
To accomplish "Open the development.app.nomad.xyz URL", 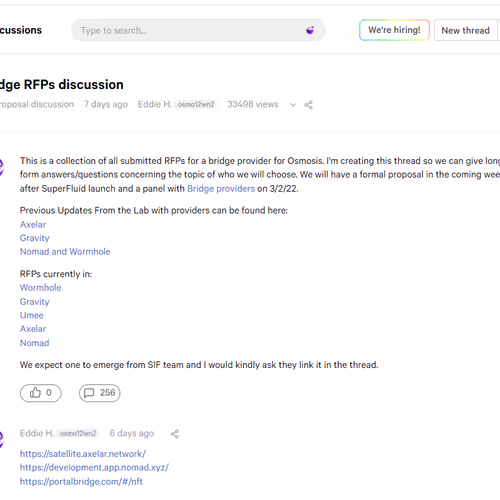I will (94, 467).
